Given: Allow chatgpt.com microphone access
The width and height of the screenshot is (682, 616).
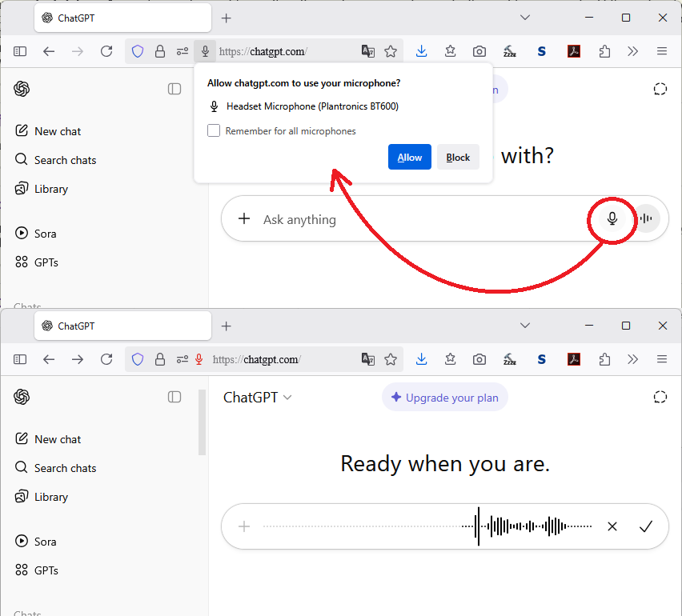Looking at the screenshot, I should [x=409, y=157].
